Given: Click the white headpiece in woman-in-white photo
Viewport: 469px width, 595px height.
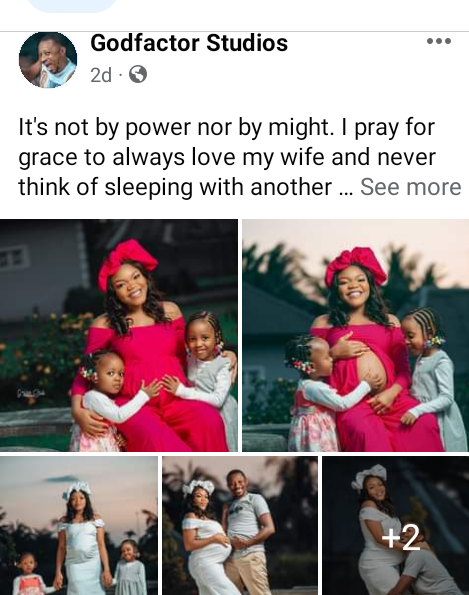Looking at the screenshot, I should [77, 490].
